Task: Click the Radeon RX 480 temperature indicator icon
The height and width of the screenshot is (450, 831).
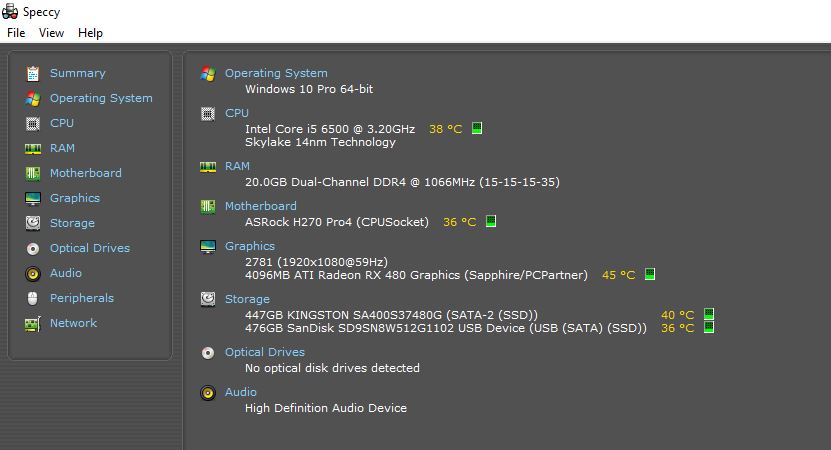Action: pyautogui.click(x=650, y=274)
